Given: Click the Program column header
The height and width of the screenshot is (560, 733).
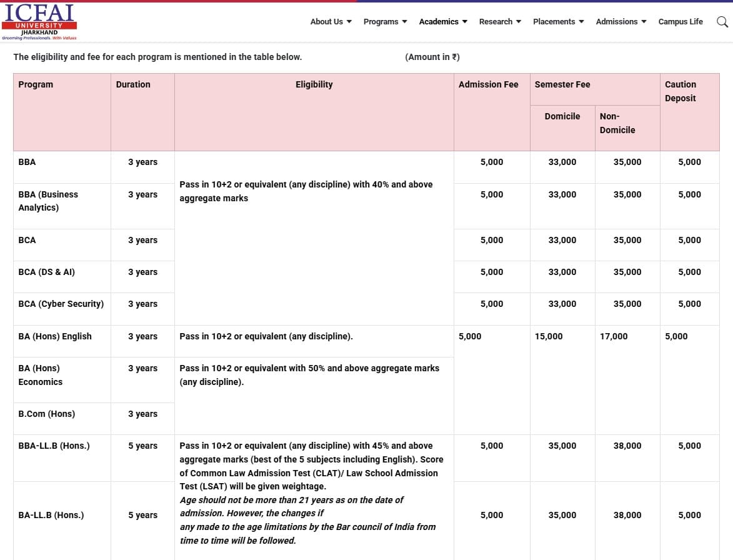Looking at the screenshot, I should (36, 84).
